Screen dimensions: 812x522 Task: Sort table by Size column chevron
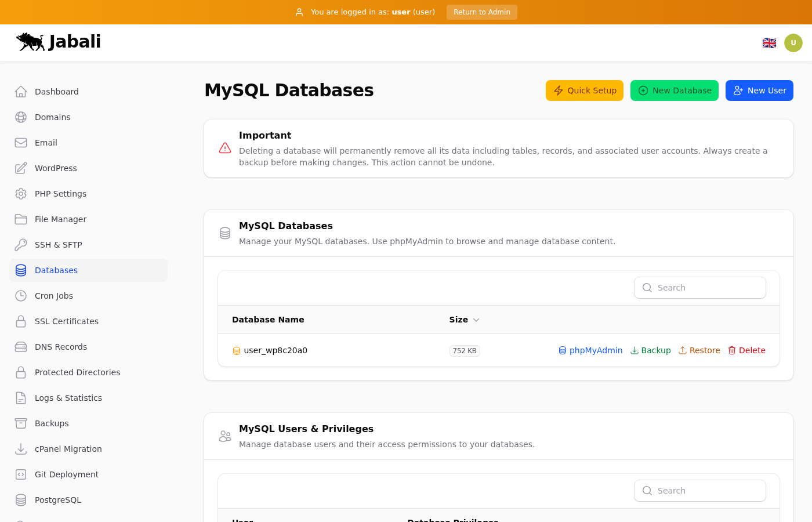(x=476, y=320)
